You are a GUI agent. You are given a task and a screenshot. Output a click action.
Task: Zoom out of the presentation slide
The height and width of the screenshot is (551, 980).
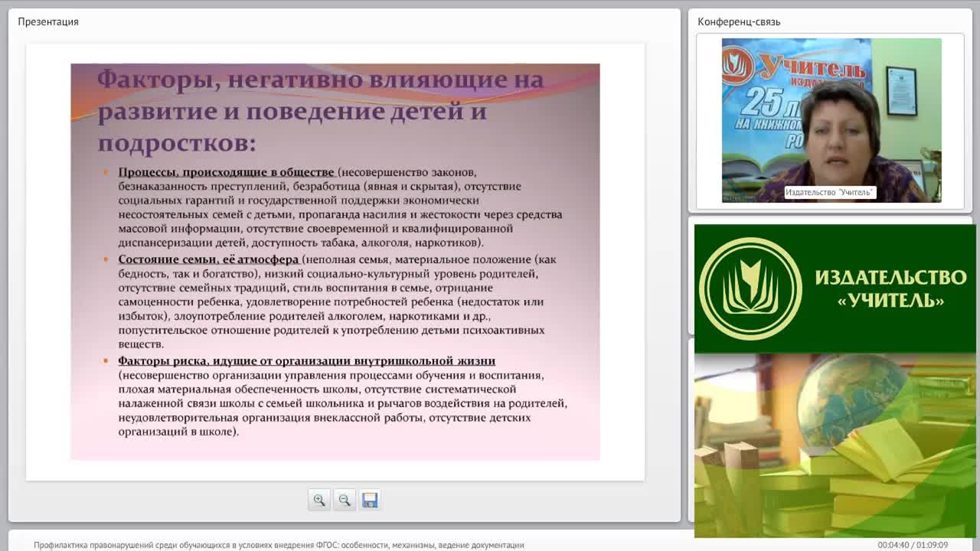click(x=345, y=500)
